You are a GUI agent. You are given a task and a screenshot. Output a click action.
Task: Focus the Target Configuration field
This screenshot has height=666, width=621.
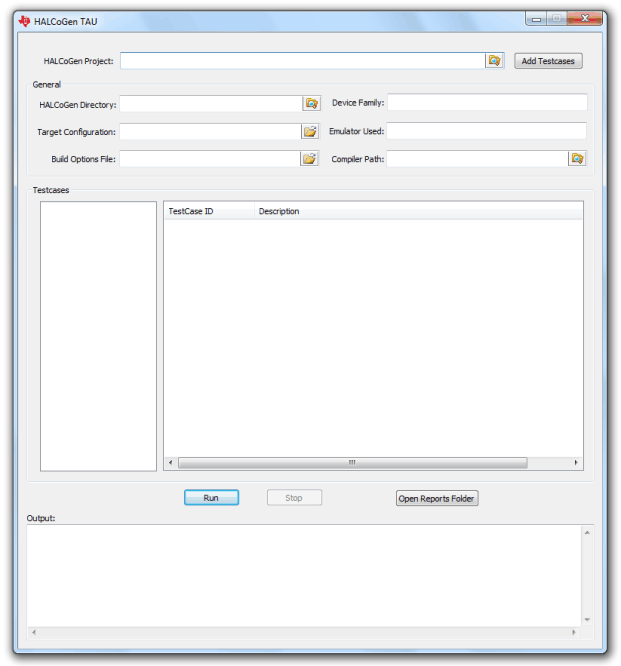(x=210, y=131)
